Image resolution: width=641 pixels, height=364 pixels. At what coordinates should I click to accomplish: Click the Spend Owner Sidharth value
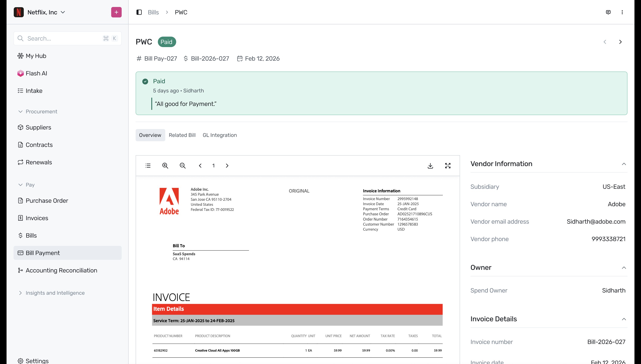tap(614, 290)
